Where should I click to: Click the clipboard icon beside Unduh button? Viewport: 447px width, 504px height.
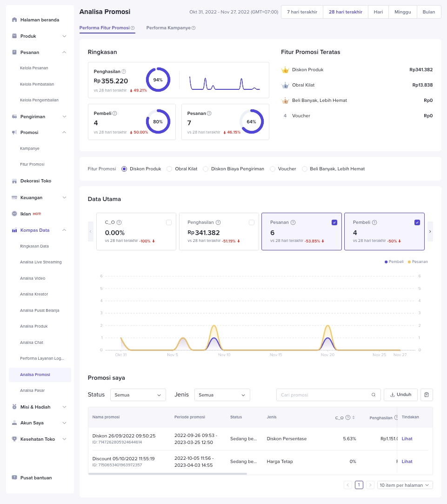point(427,395)
